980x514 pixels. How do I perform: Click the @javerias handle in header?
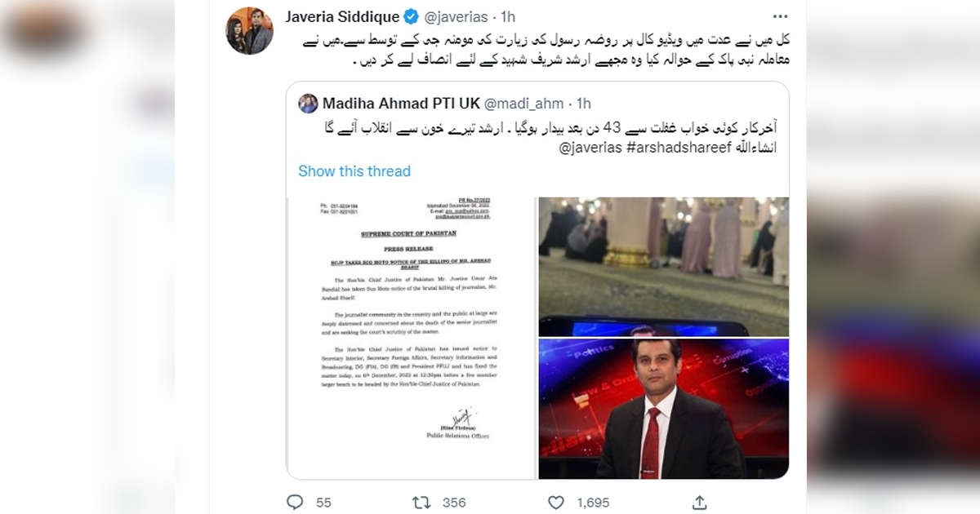pyautogui.click(x=457, y=16)
